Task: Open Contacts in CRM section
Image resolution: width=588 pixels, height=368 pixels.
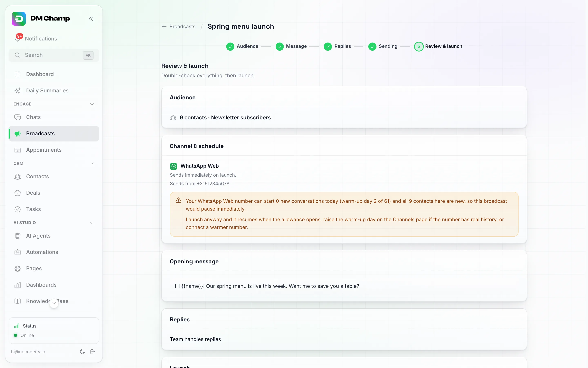Action: click(54, 176)
